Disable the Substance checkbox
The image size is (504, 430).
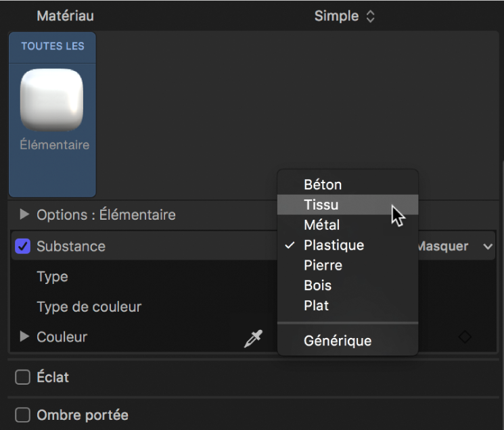coord(22,246)
